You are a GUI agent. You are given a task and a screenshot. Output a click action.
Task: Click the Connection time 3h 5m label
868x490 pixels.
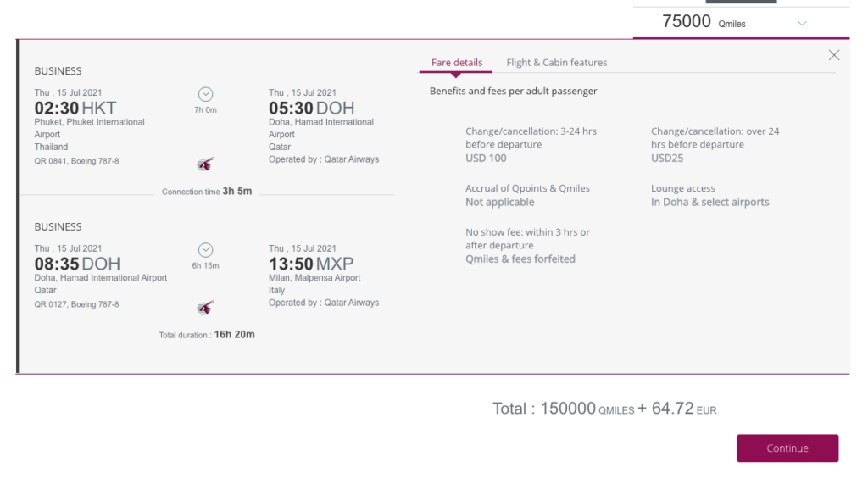click(207, 192)
